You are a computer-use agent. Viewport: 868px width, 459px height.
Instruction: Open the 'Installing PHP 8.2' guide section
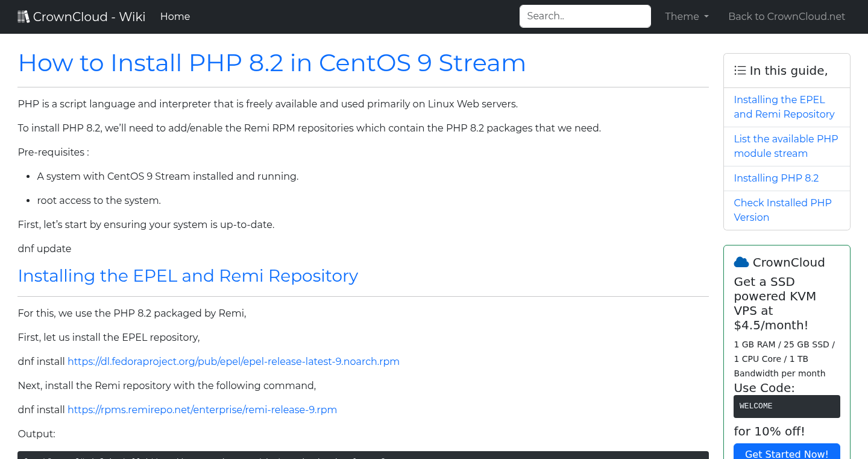coord(776,178)
